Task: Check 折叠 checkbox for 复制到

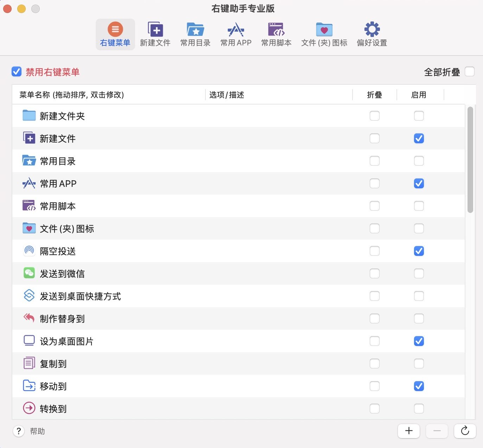Action: tap(374, 364)
